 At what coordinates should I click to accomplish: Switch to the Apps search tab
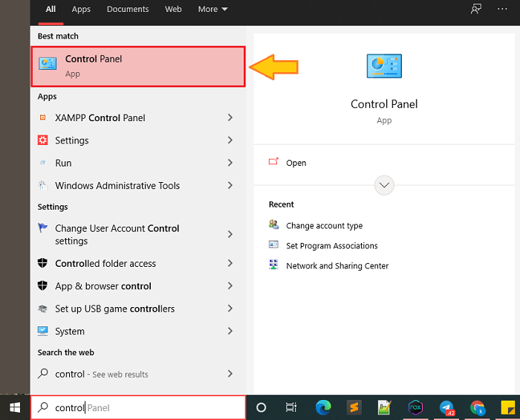click(x=81, y=9)
